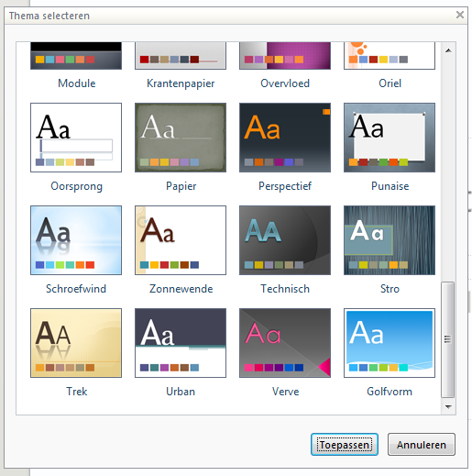Screen dimensions: 472x476
Task: Click the scrollbar down arrow
Action: click(x=448, y=406)
